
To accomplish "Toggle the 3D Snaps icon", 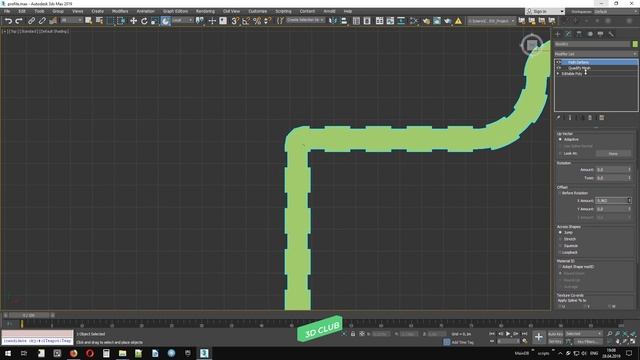I will click(235, 21).
